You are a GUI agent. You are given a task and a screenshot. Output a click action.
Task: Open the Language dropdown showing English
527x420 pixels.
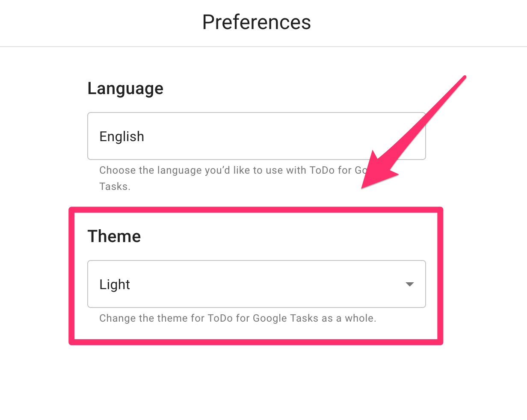point(257,136)
